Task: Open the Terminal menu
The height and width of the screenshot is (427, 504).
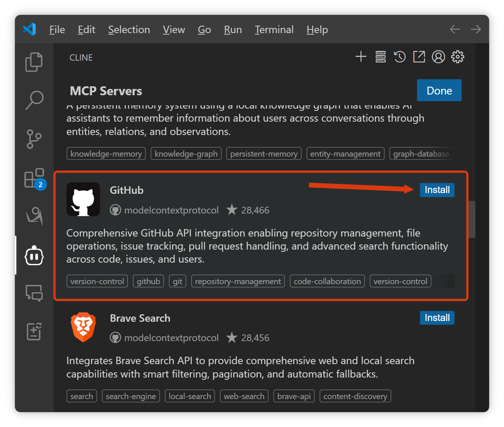Action: (274, 30)
